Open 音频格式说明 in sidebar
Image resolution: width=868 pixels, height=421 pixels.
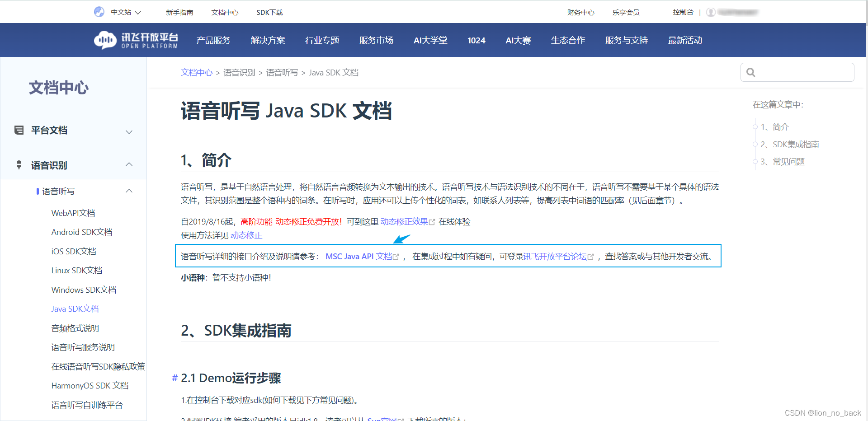click(75, 328)
